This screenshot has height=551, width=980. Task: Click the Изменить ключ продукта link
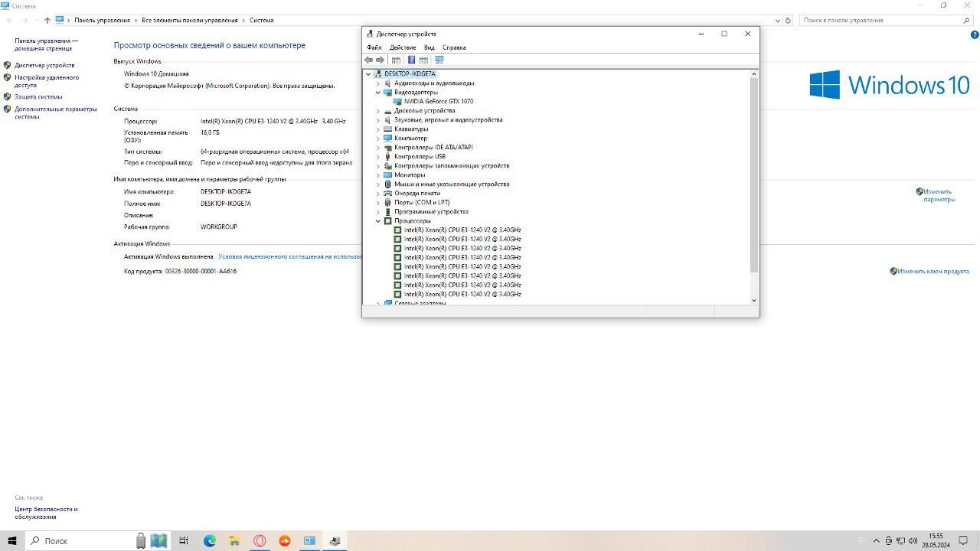click(933, 271)
